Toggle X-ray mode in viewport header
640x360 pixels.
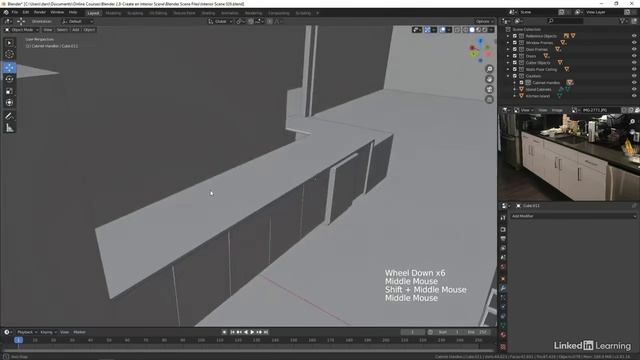click(458, 30)
